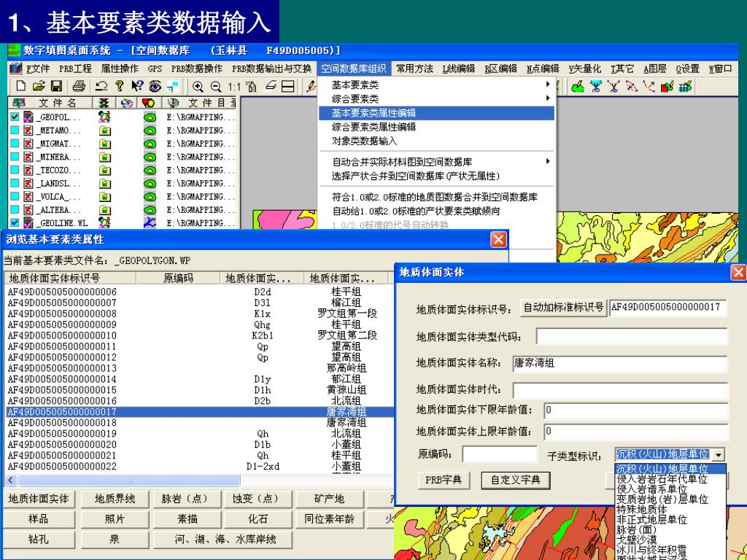Click the eye preview toolbar icon

[155, 86]
